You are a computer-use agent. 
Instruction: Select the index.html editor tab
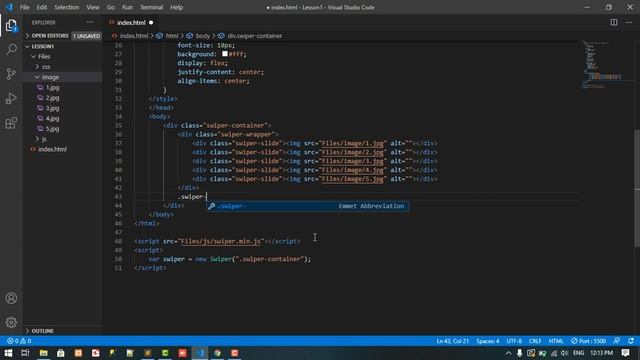131,22
